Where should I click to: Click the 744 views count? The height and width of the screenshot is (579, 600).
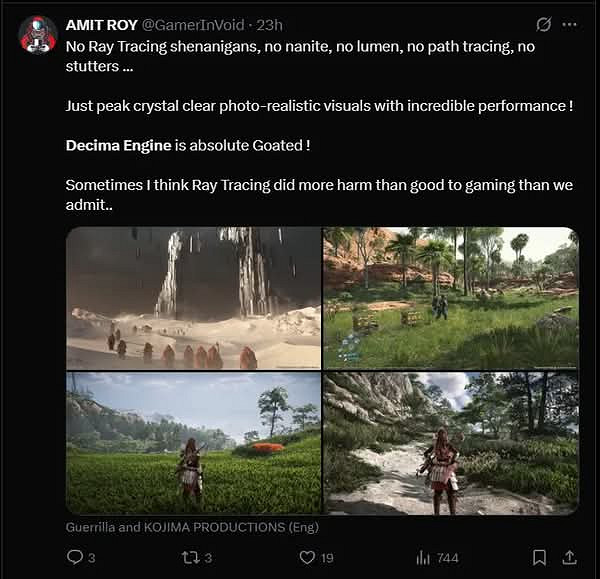[x=447, y=557]
